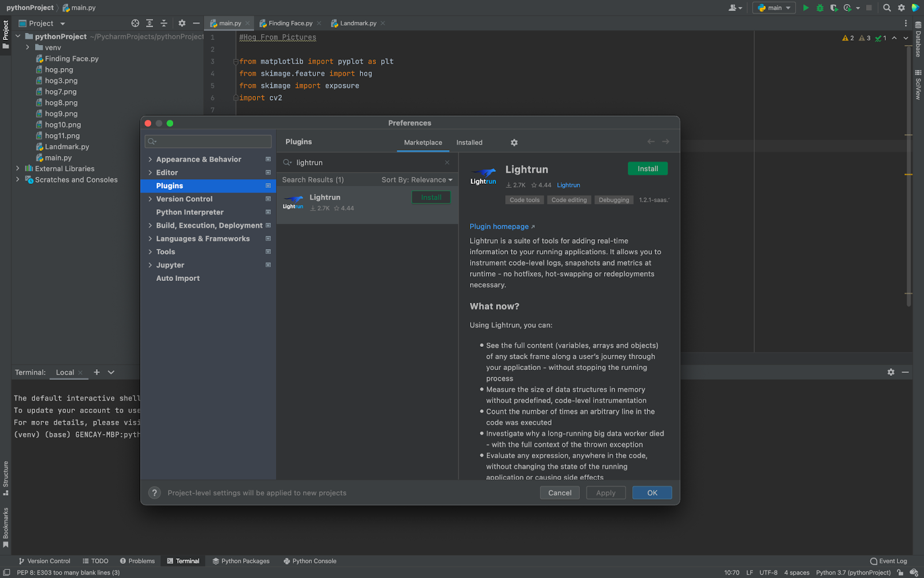
Task: Install Lightrun from the search results row
Action: coord(431,197)
